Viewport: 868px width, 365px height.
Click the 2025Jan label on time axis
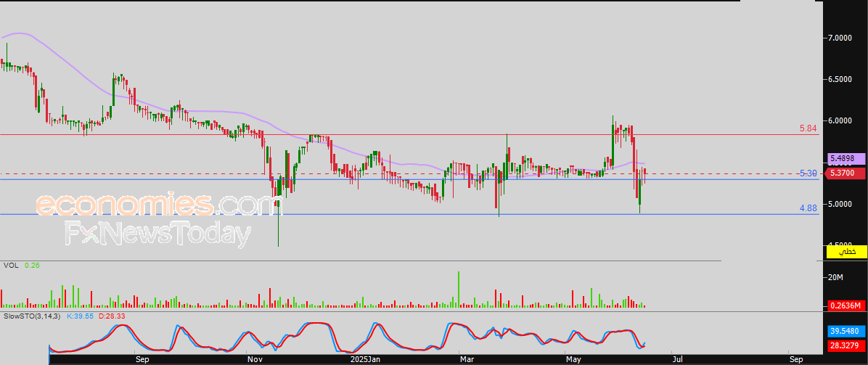(x=366, y=359)
